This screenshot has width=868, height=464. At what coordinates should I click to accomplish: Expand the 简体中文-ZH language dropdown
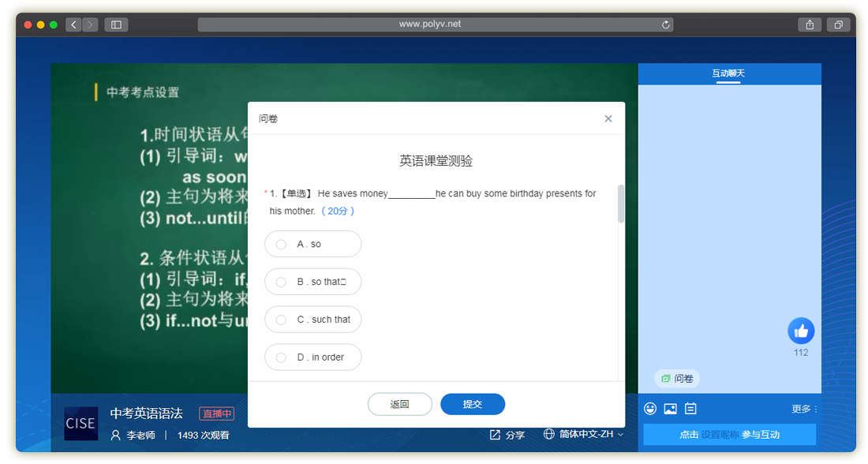pyautogui.click(x=584, y=435)
